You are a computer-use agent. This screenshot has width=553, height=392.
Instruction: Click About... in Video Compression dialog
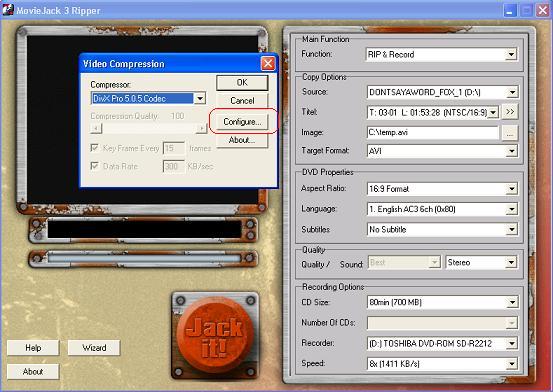coord(242,140)
